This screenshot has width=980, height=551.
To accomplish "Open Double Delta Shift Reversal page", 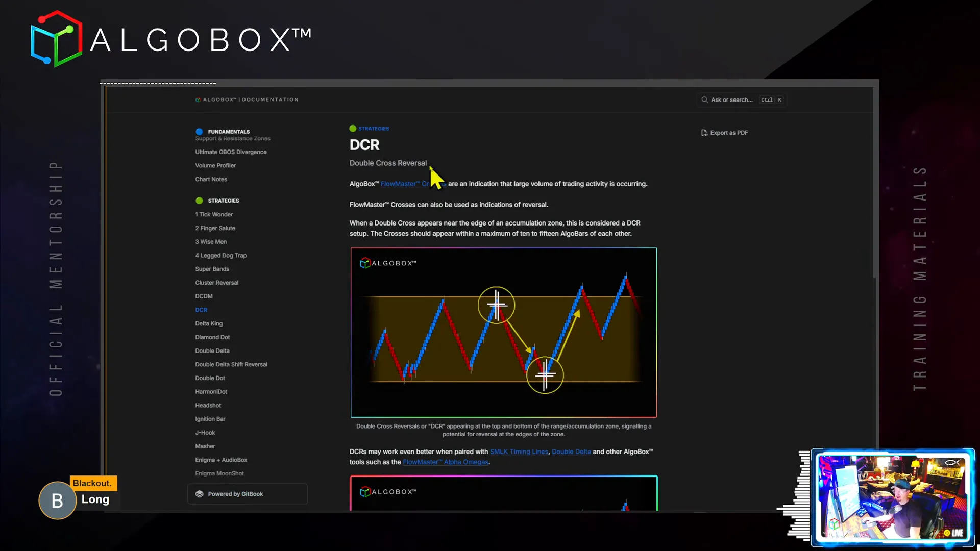I will pos(231,365).
